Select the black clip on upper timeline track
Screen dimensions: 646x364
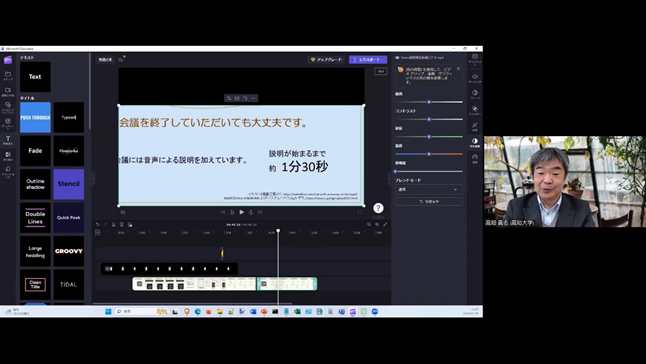click(169, 268)
